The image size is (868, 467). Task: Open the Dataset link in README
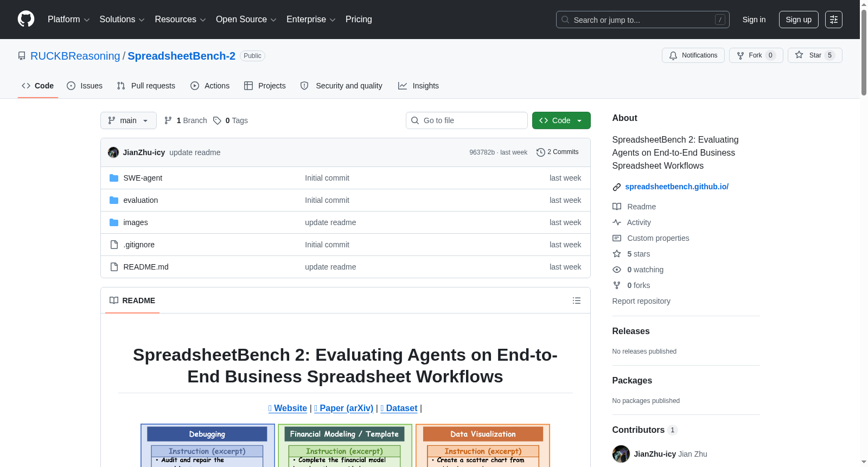(399, 408)
